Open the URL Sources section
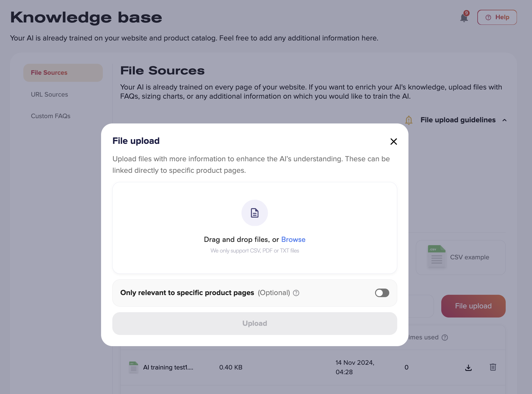This screenshot has height=394, width=532. tap(49, 95)
